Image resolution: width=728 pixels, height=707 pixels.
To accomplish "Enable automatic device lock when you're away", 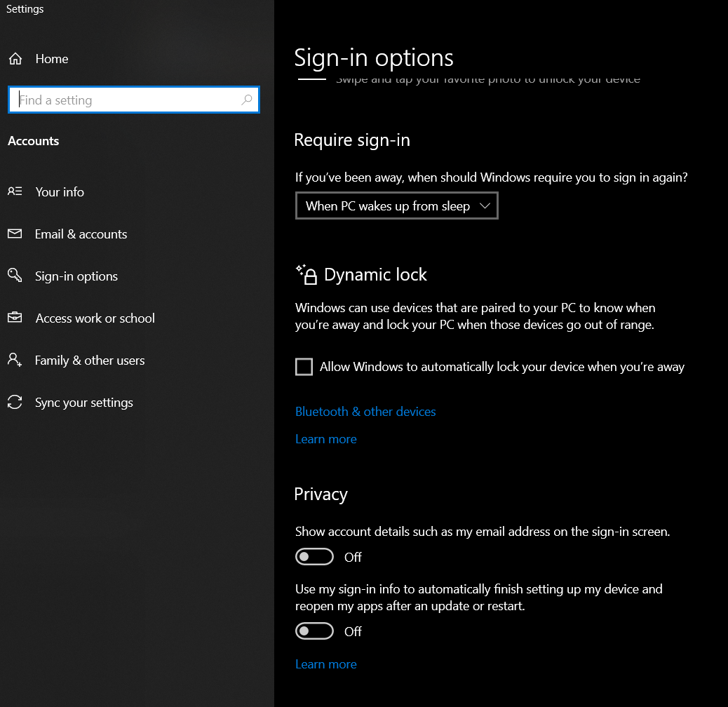I will [x=304, y=366].
